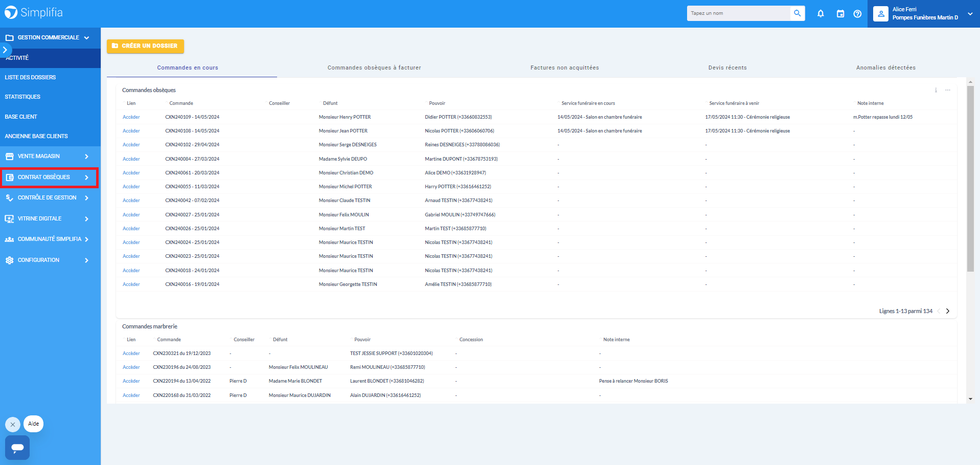
Task: Open Accéder link for CXN230321
Action: coord(131,353)
